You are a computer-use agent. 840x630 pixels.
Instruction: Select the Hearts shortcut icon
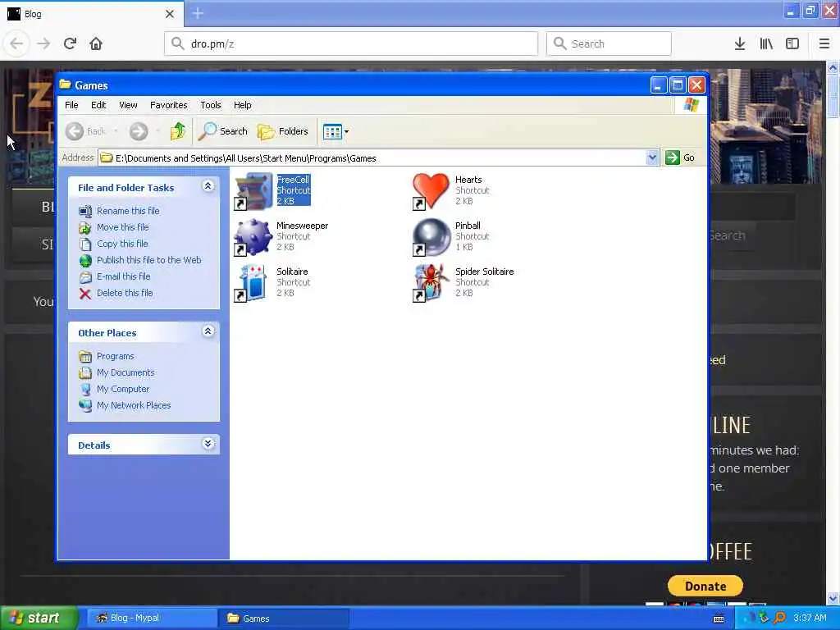pyautogui.click(x=431, y=191)
